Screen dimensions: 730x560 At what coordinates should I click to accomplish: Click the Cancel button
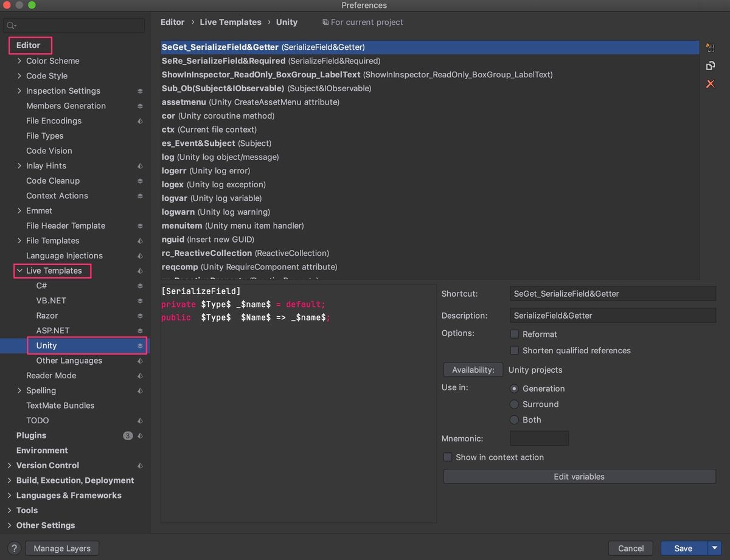tap(631, 548)
